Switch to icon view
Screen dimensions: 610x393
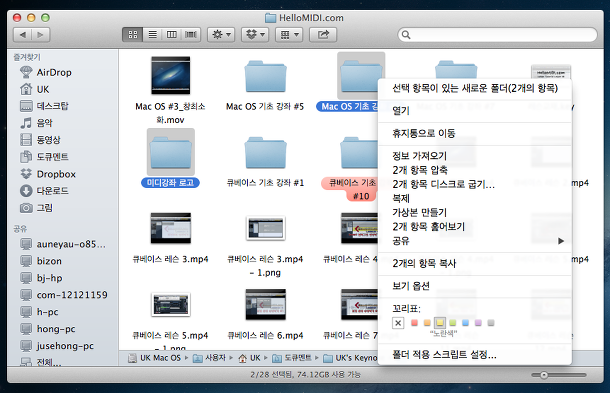(133, 35)
